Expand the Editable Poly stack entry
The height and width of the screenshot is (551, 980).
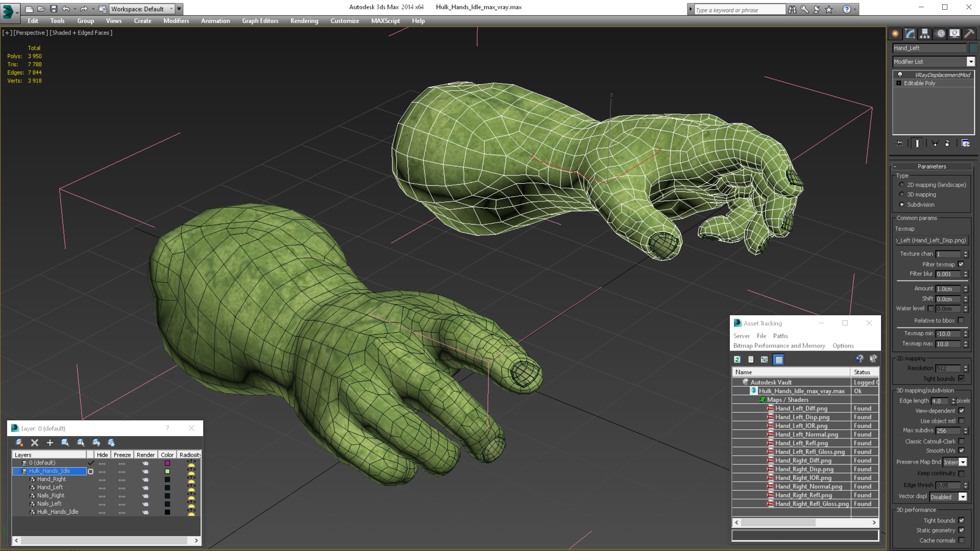(x=899, y=83)
